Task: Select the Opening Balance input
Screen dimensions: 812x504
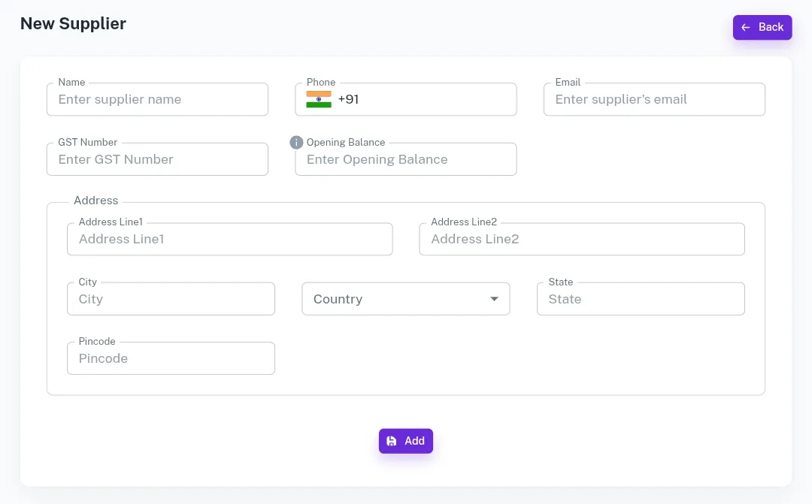Action: pos(406,159)
